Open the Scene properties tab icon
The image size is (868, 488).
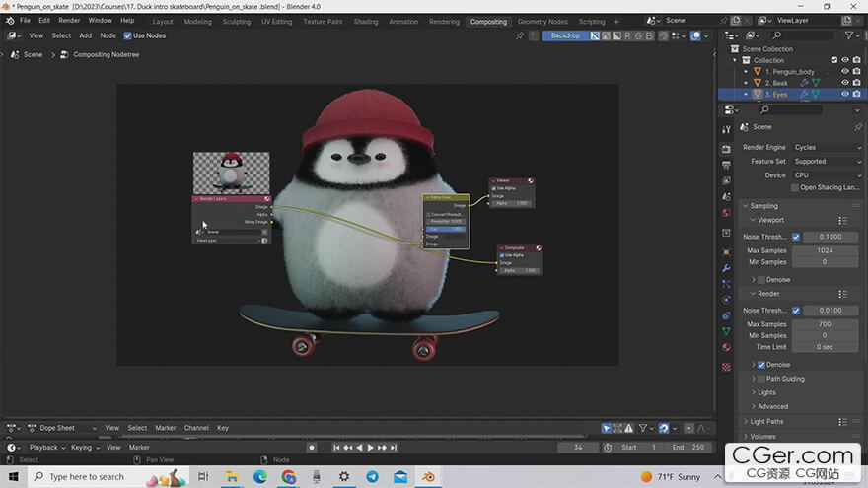pyautogui.click(x=726, y=196)
